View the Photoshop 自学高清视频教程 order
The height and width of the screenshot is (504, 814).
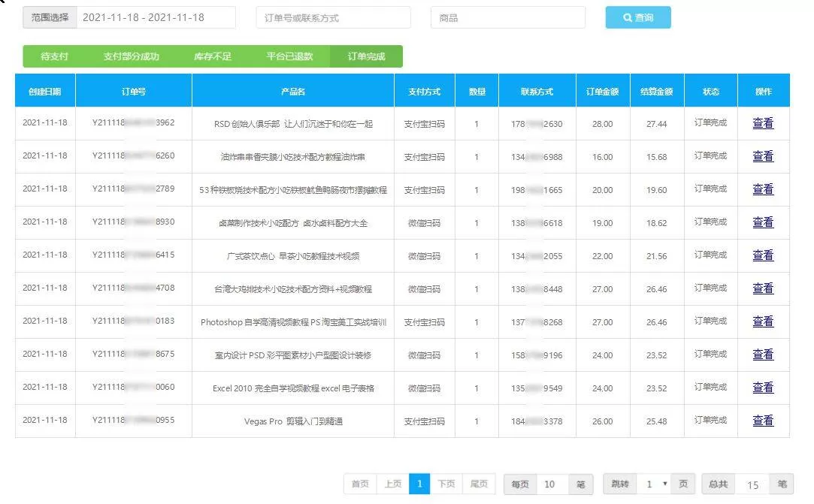[763, 321]
